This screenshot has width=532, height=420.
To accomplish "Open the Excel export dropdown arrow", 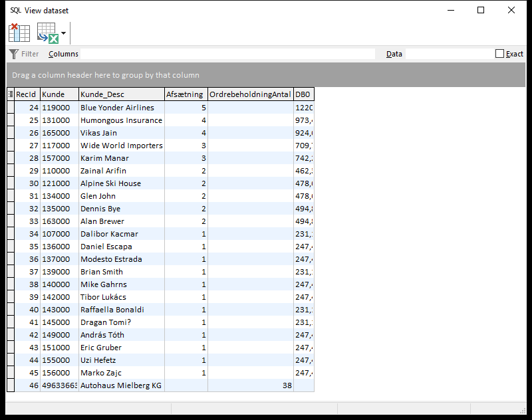I will (x=63, y=33).
